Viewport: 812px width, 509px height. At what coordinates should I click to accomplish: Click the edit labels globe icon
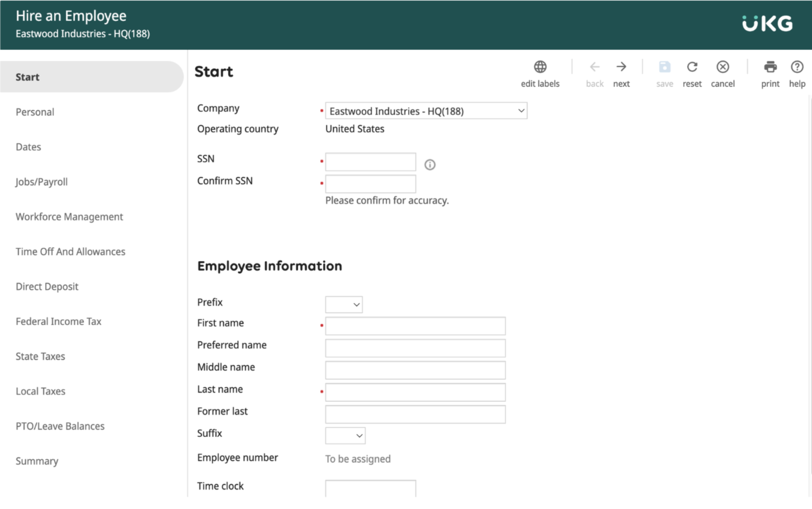pos(540,67)
